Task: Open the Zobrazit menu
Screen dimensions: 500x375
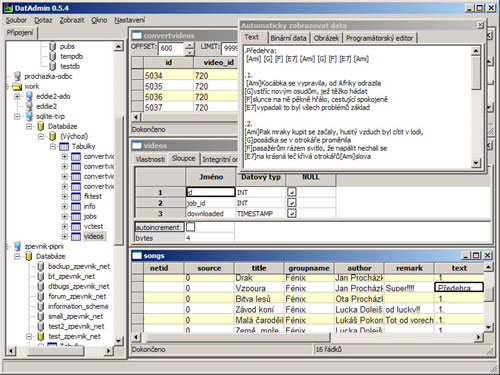Action: coord(72,20)
